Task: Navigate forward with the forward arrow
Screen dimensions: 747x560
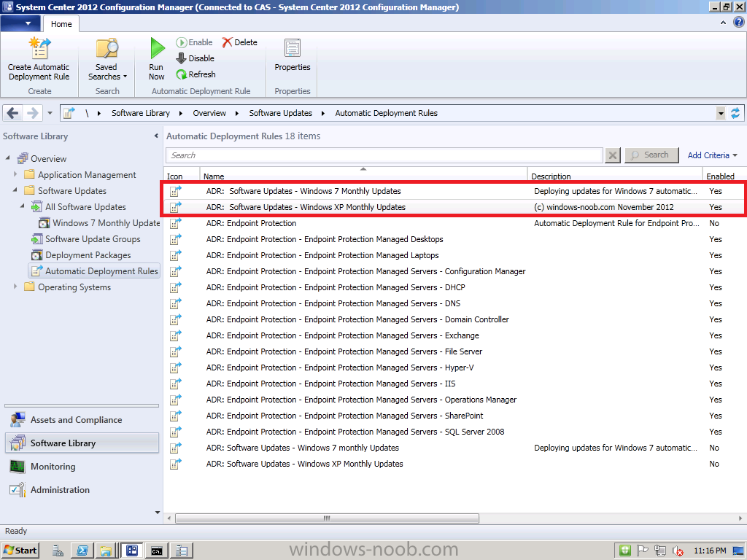Action: point(32,113)
